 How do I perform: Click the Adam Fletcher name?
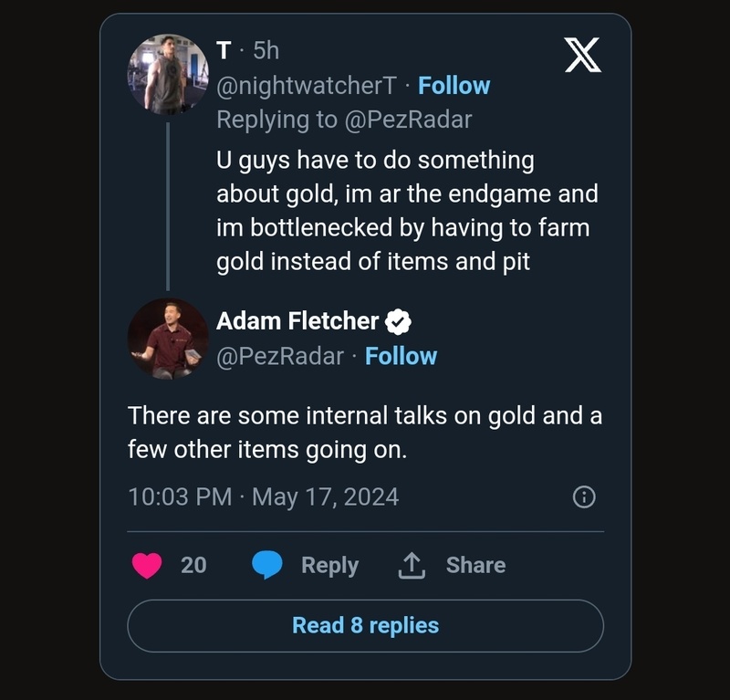tap(297, 321)
